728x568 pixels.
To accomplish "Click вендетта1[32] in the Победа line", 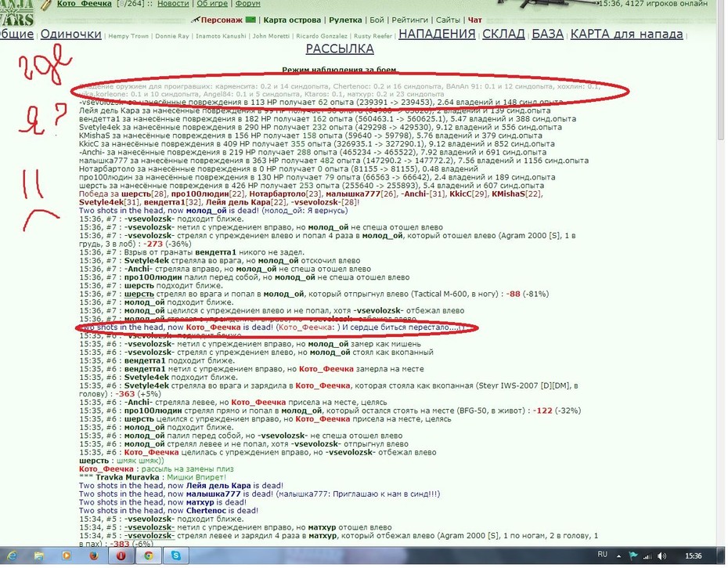I will (x=171, y=202).
